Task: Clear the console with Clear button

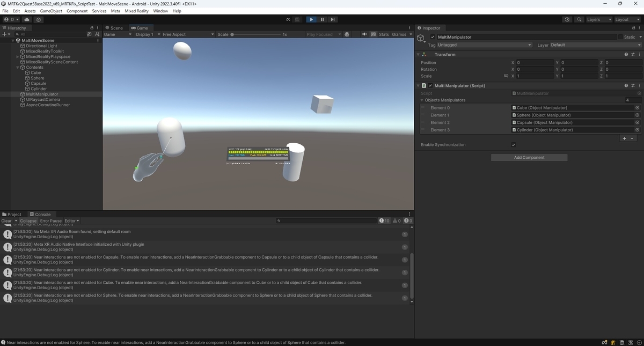Action: click(x=6, y=221)
